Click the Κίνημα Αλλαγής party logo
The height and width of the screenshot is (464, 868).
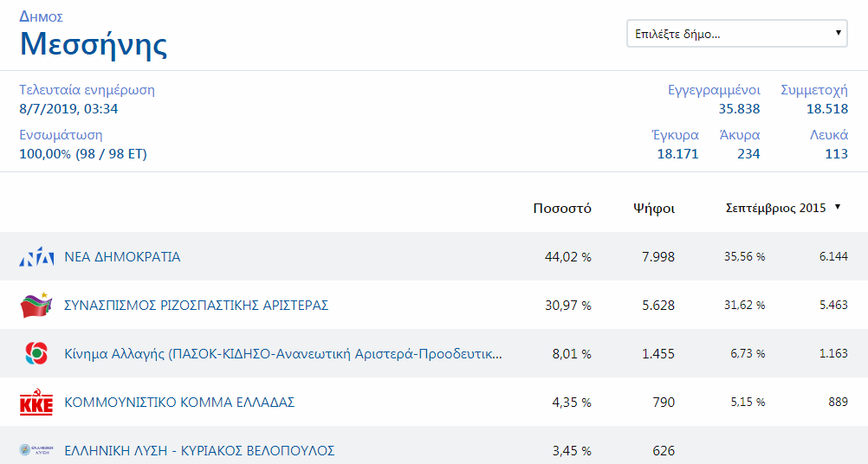pos(36,353)
